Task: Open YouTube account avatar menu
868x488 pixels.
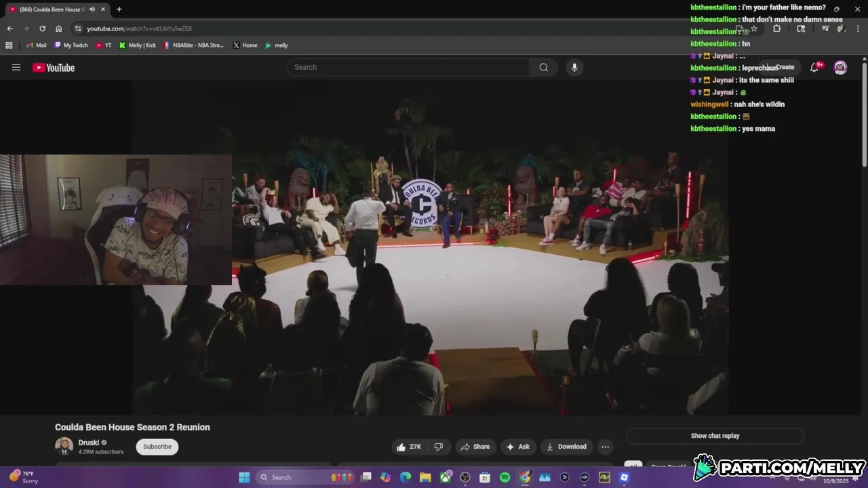Action: pos(840,67)
